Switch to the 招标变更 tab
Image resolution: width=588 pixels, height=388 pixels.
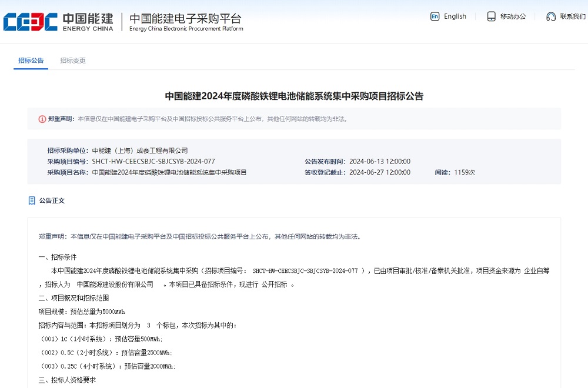[73, 60]
